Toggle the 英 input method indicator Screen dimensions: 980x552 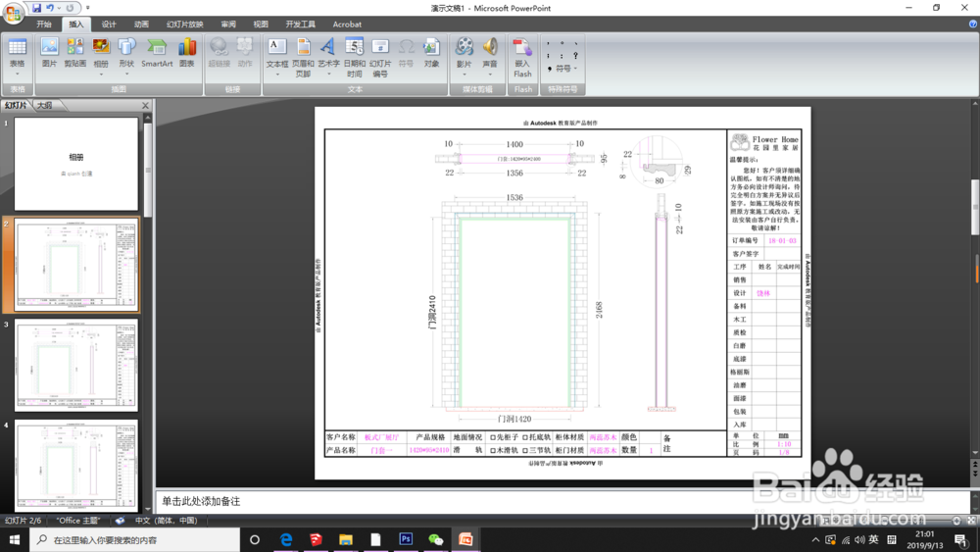click(x=874, y=539)
